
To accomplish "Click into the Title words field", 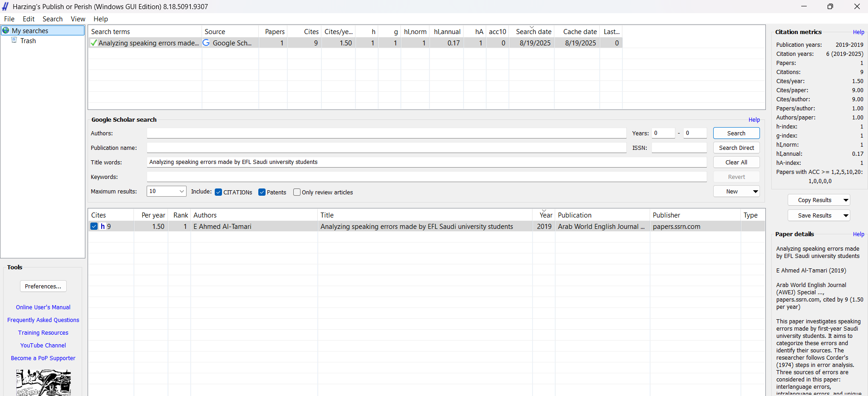I will click(427, 162).
